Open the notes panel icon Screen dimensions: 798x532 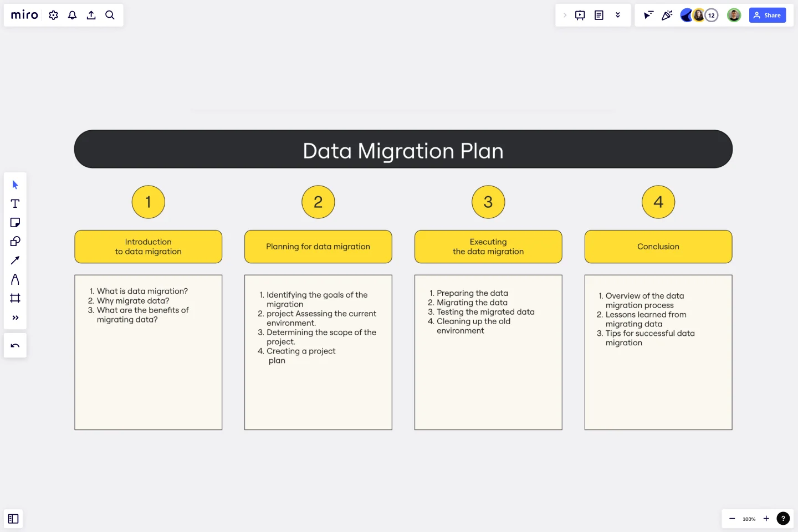pyautogui.click(x=599, y=15)
